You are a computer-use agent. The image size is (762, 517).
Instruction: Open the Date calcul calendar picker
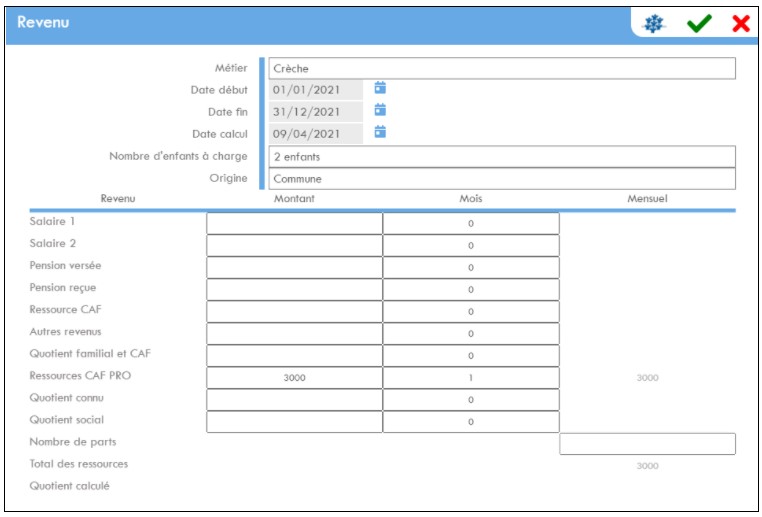click(x=380, y=132)
